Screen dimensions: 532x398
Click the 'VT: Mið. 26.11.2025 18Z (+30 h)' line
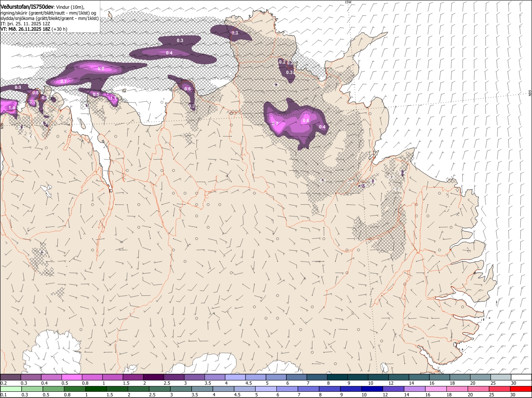coord(34,29)
